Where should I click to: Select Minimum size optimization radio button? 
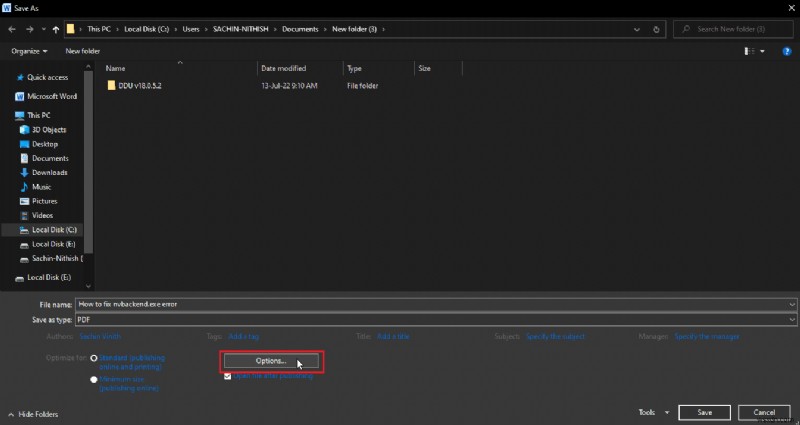(94, 379)
